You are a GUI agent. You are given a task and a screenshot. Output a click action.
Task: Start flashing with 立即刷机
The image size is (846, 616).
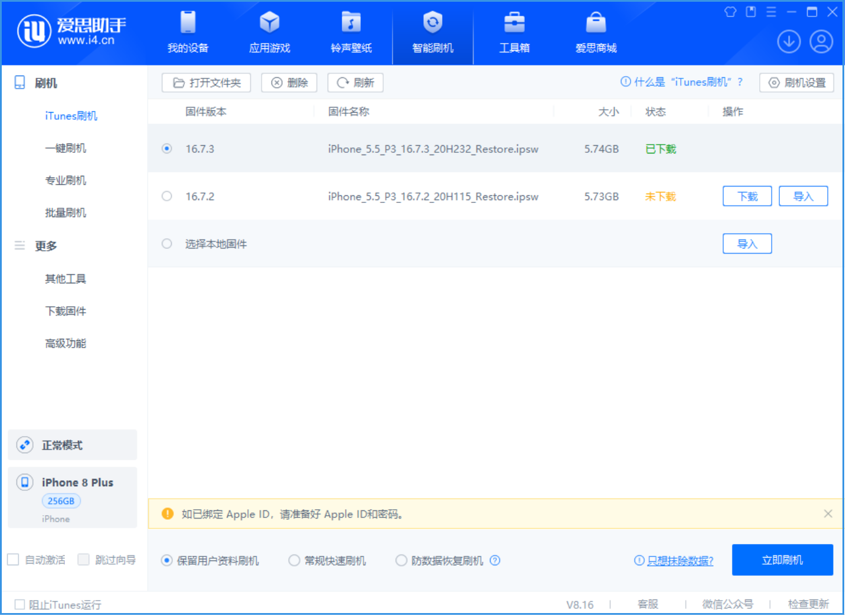click(782, 560)
